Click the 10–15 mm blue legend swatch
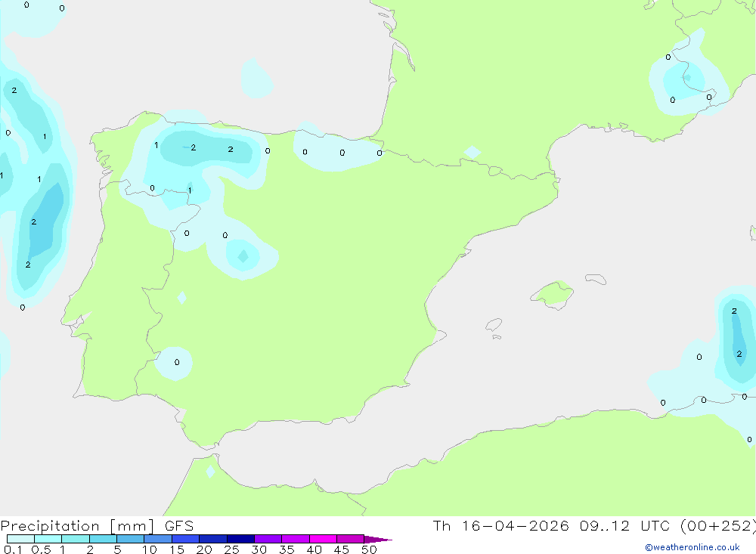Viewport: 756px width, 554px height. coord(158,539)
